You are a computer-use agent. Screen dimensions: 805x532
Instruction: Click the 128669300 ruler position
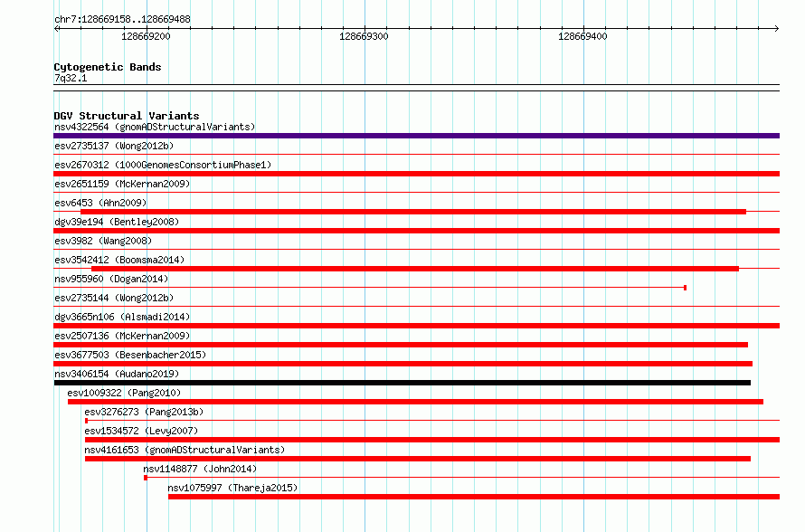point(364,36)
